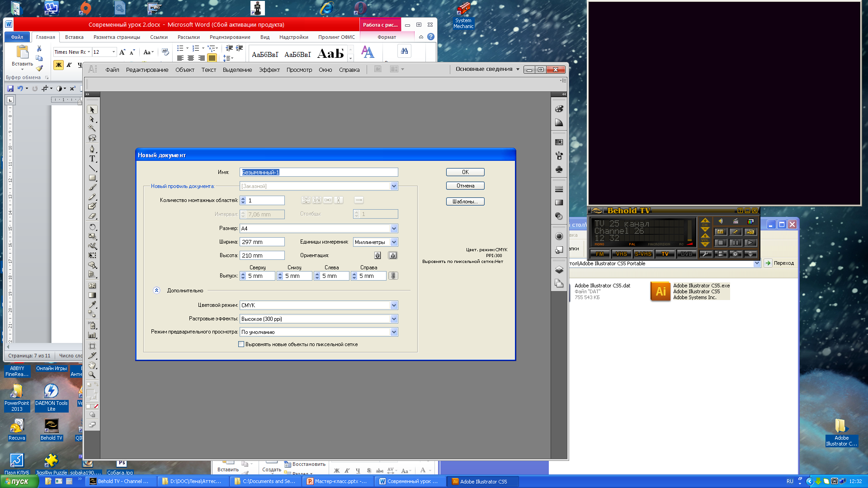Collapse the Дополнительно section

156,291
